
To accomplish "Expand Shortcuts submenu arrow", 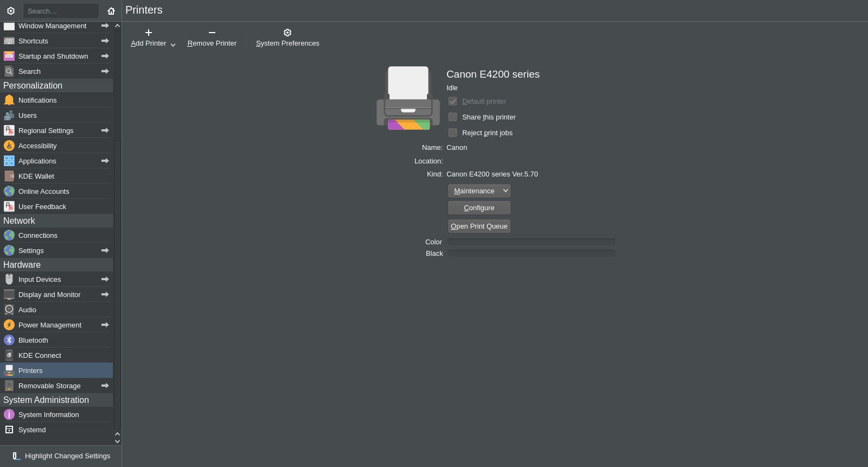I will click(x=105, y=41).
